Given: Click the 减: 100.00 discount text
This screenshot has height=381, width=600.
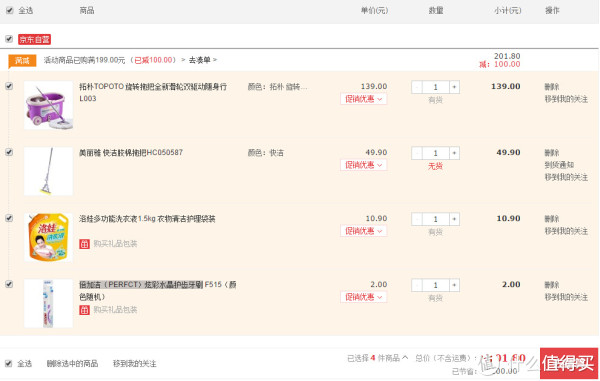Looking at the screenshot, I should [x=500, y=64].
